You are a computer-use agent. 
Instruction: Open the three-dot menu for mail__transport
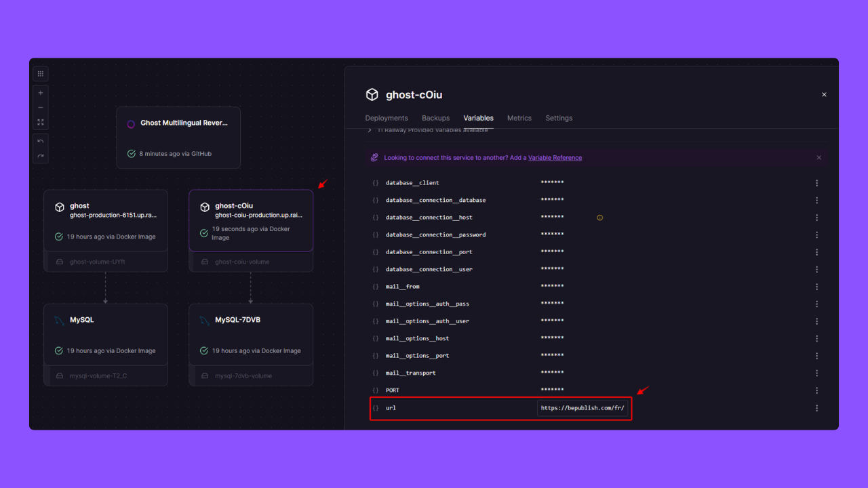click(x=816, y=373)
